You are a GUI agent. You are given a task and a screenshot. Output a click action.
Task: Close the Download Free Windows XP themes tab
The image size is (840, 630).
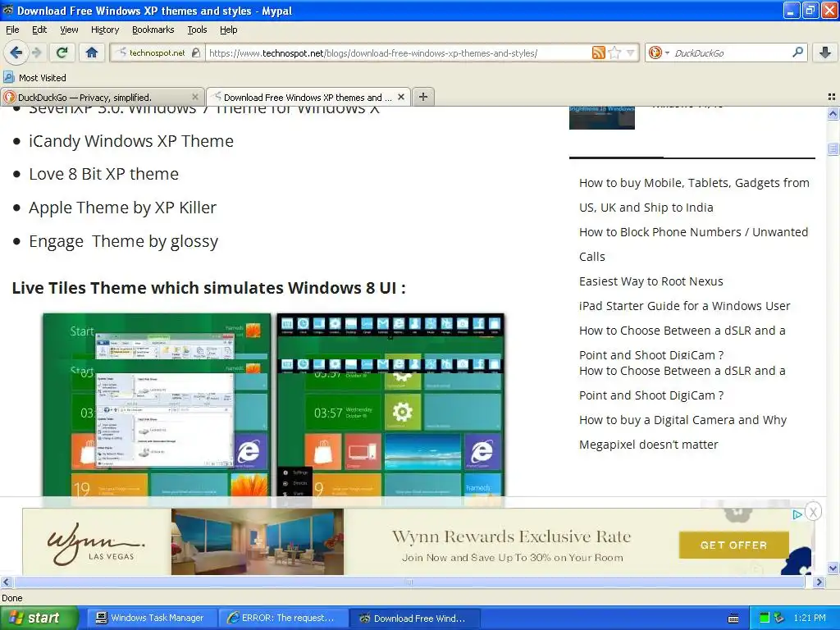tap(400, 97)
